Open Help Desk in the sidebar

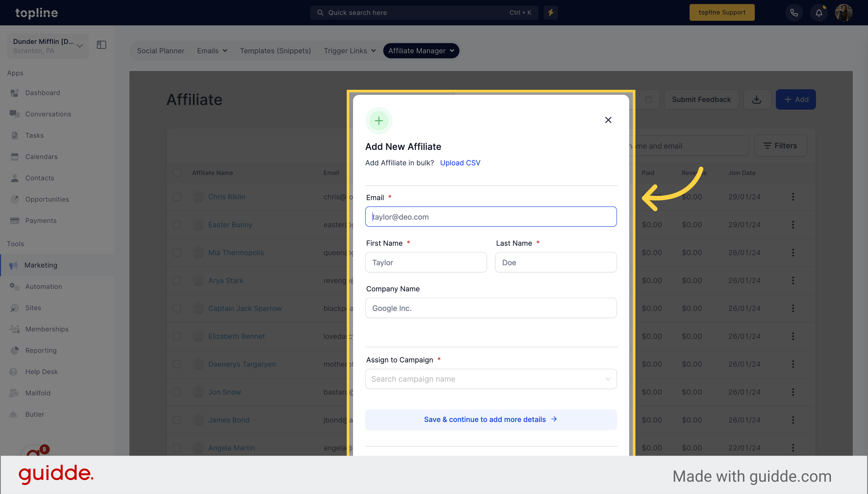(41, 372)
